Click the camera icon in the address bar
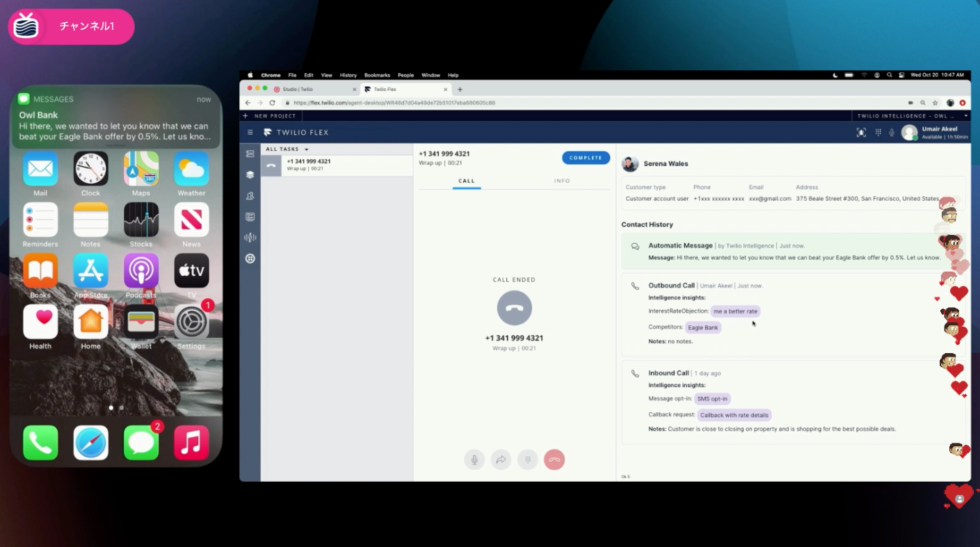980x547 pixels. click(910, 102)
